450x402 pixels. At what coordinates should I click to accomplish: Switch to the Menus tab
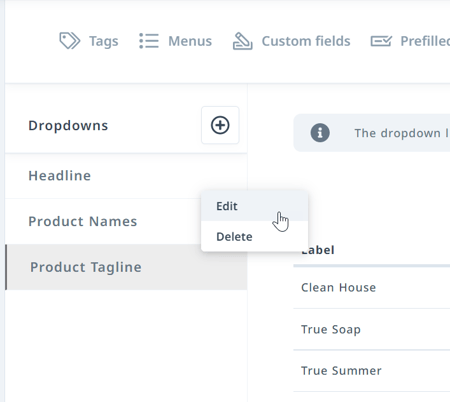pos(175,41)
